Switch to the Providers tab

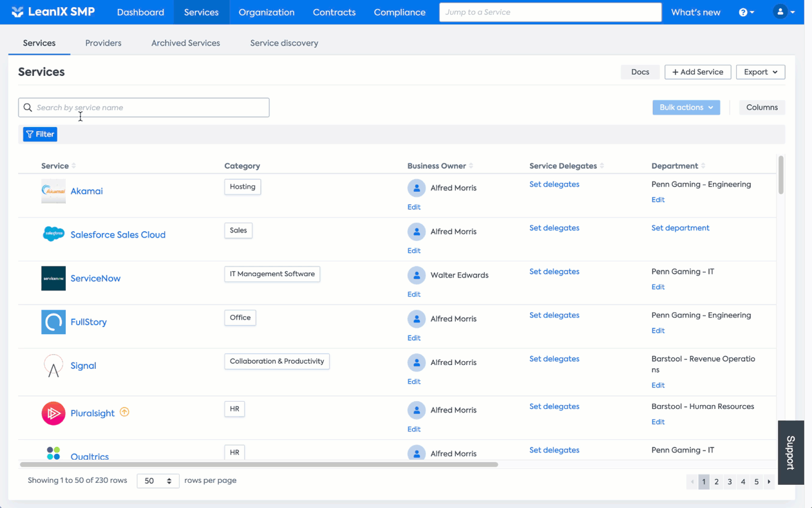click(103, 43)
